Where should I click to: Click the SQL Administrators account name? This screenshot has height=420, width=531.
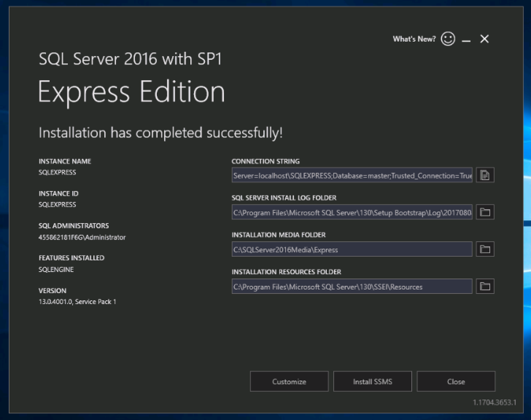tap(82, 237)
